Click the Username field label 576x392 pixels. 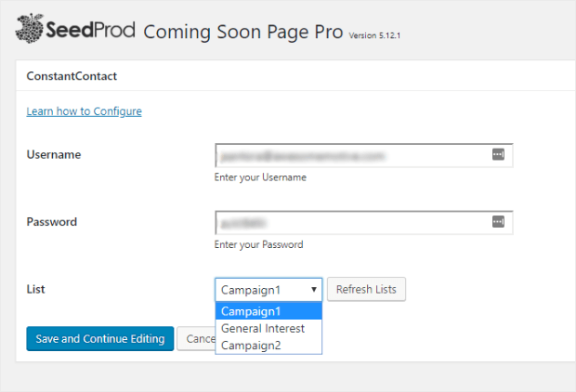(54, 155)
